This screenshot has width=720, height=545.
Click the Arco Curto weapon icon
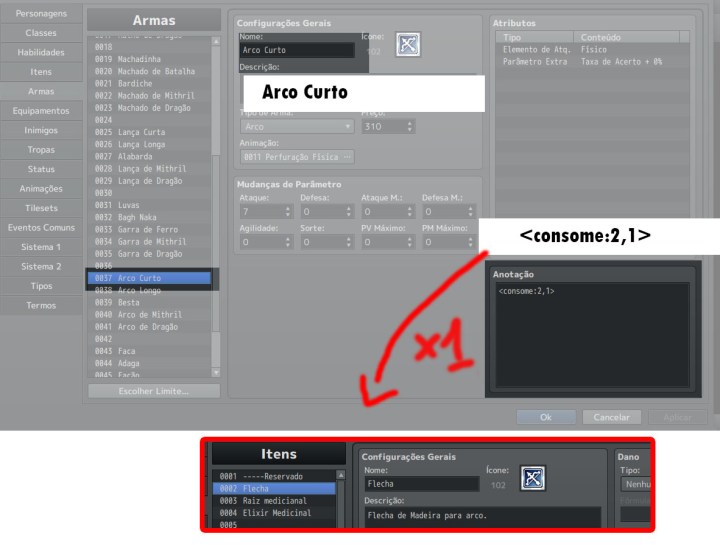(408, 45)
